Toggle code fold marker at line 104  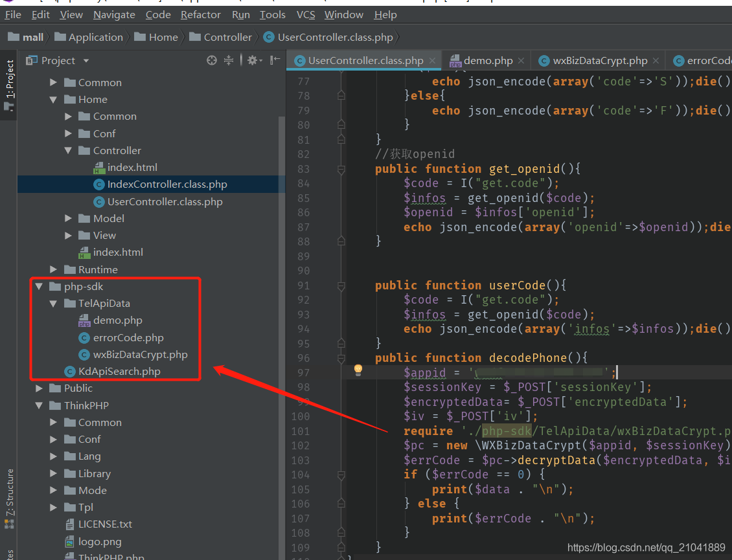341,475
